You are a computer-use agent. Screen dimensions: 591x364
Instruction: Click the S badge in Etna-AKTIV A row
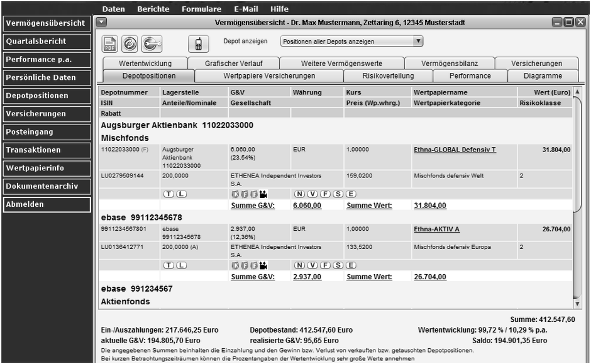click(338, 265)
